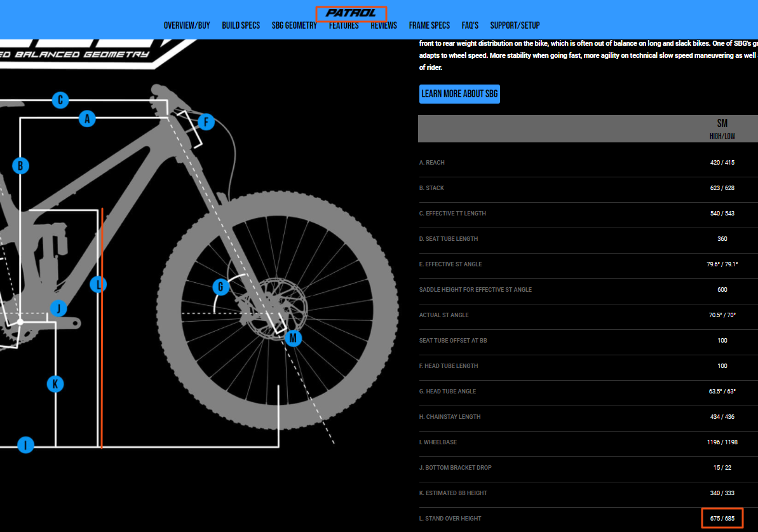Click Learn More About SBG button
The width and height of the screenshot is (758, 532).
coord(459,94)
